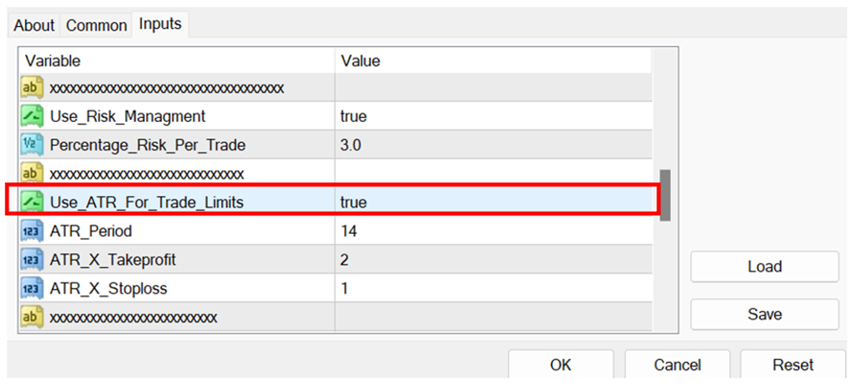This screenshot has width=868, height=387.
Task: Click the Percentage_Risk_Per_Trade double type icon
Action: click(32, 146)
